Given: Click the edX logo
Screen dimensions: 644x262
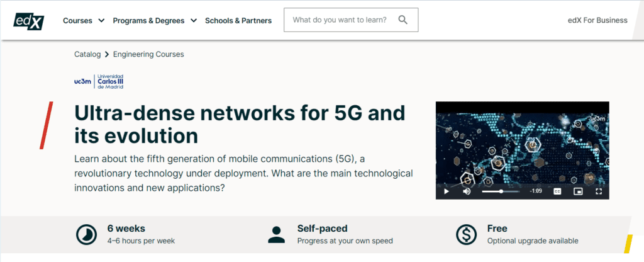Looking at the screenshot, I should (x=29, y=21).
